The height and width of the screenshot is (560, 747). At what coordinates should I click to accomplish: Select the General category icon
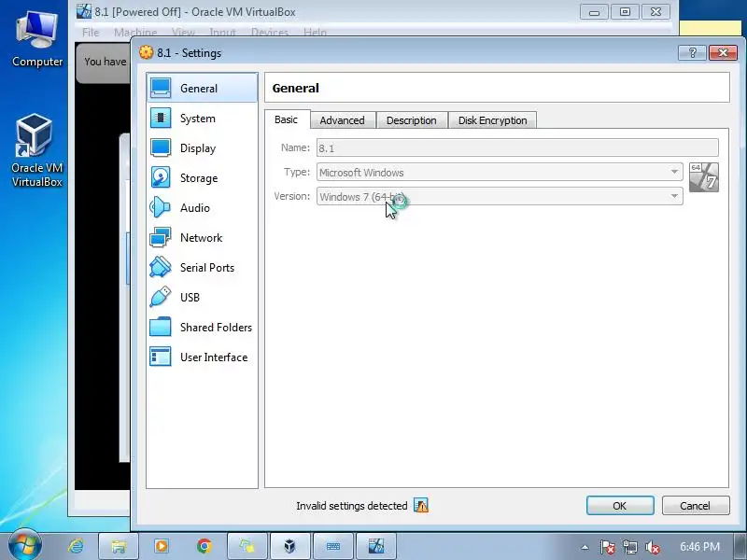[161, 88]
